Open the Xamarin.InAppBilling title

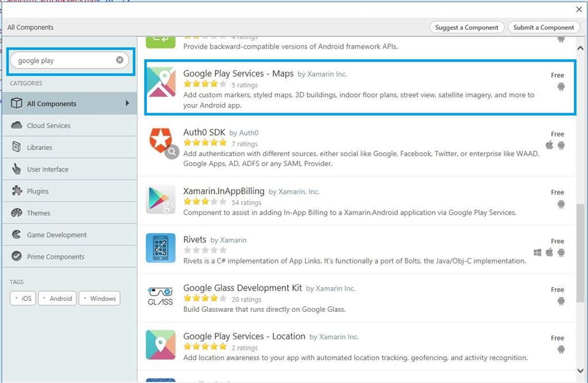(223, 191)
